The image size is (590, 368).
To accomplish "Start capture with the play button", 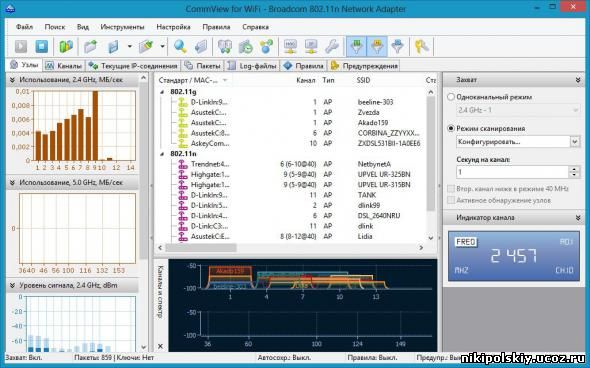I will (21, 46).
